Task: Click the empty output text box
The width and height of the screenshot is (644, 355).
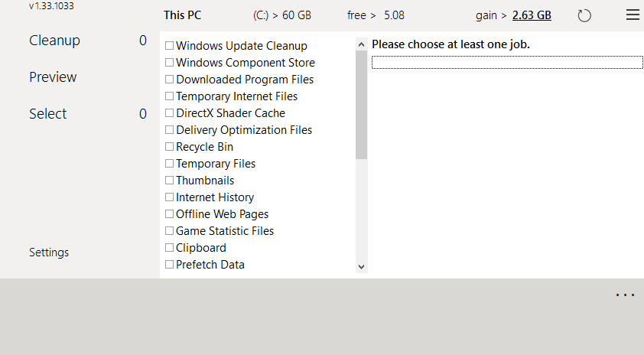Action: 506,63
